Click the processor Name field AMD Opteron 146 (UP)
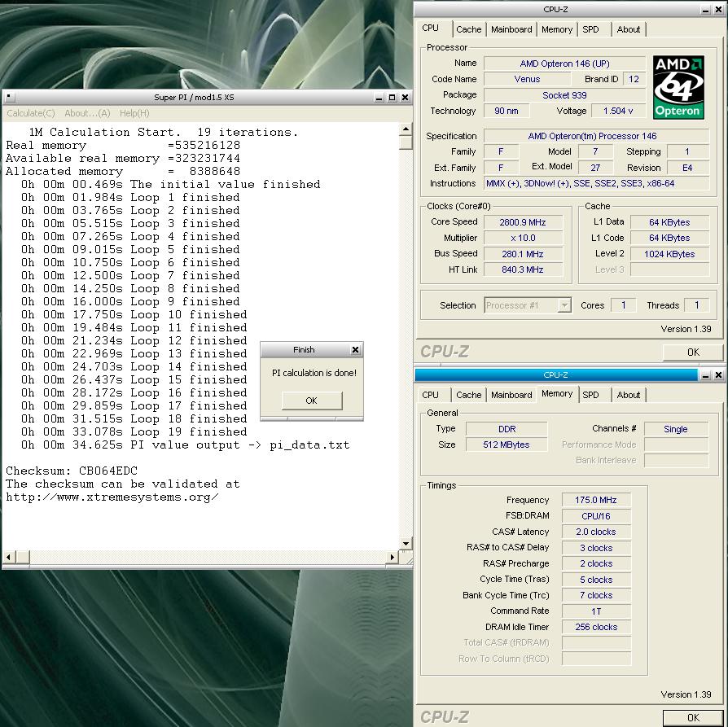 [x=564, y=64]
